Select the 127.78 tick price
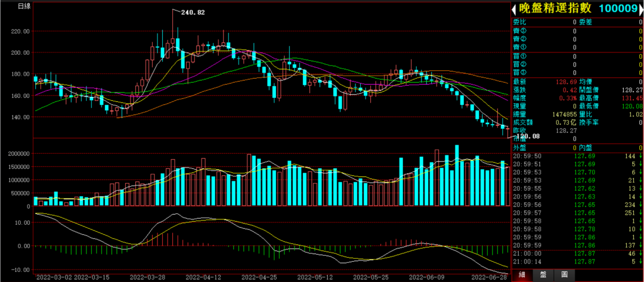 (583, 229)
